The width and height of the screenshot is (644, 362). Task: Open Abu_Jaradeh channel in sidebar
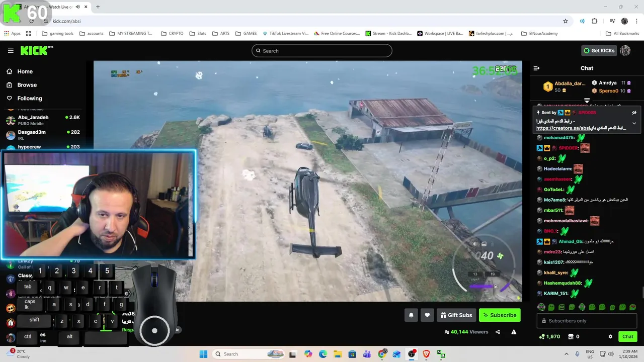tap(43, 120)
